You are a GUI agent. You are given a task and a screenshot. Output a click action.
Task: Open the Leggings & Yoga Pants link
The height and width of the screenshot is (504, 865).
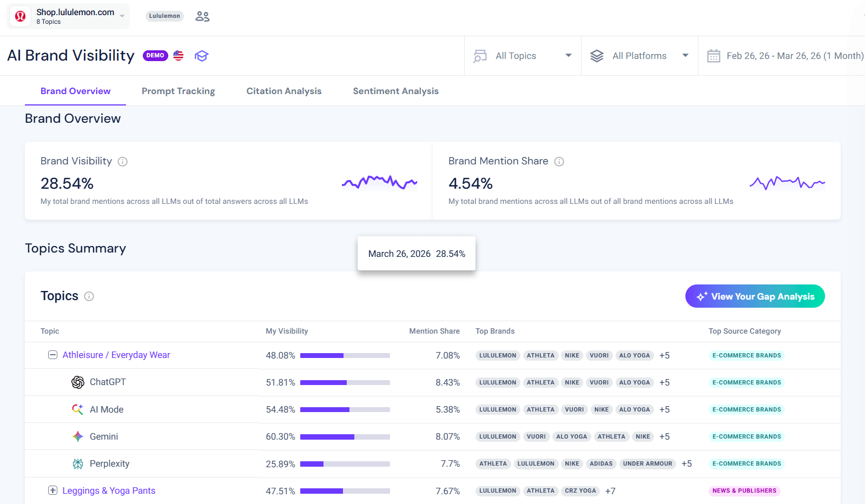pyautogui.click(x=109, y=490)
